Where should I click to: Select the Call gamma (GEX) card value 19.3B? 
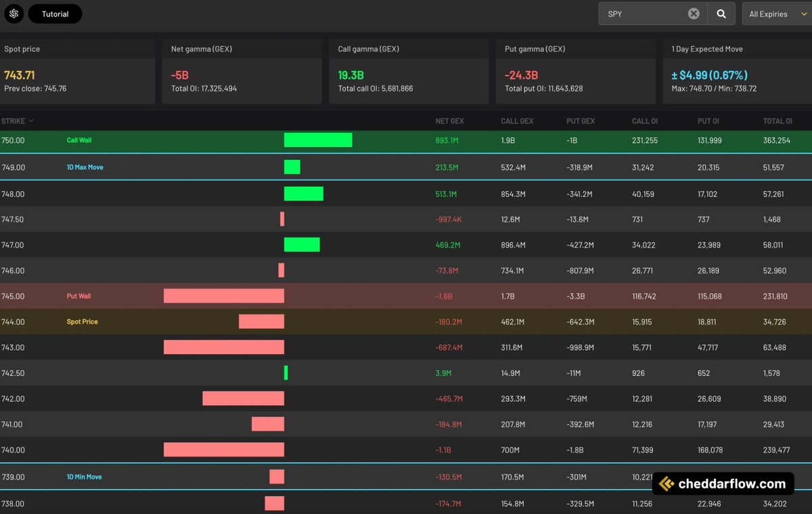click(351, 75)
